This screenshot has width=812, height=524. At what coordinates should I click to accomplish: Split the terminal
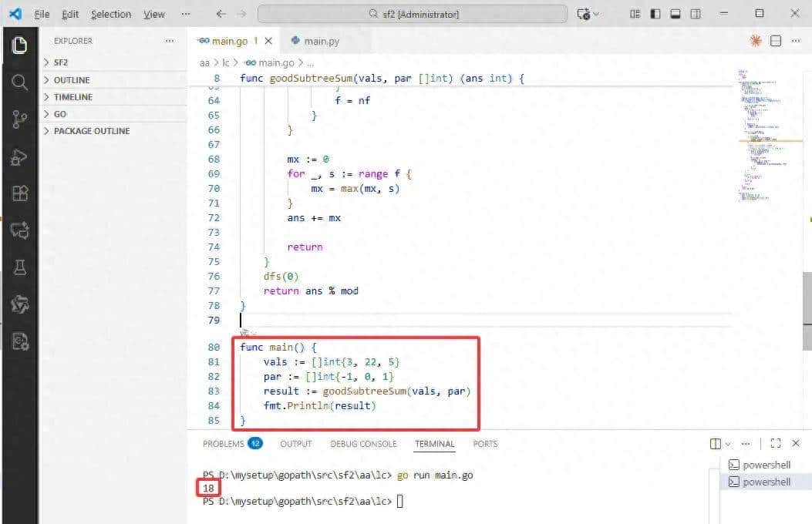click(716, 444)
